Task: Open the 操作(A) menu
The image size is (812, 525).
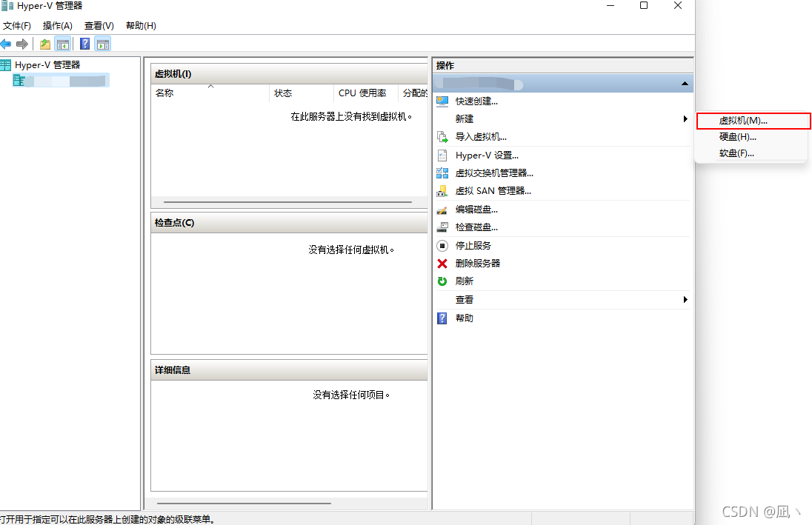Action: pyautogui.click(x=58, y=26)
